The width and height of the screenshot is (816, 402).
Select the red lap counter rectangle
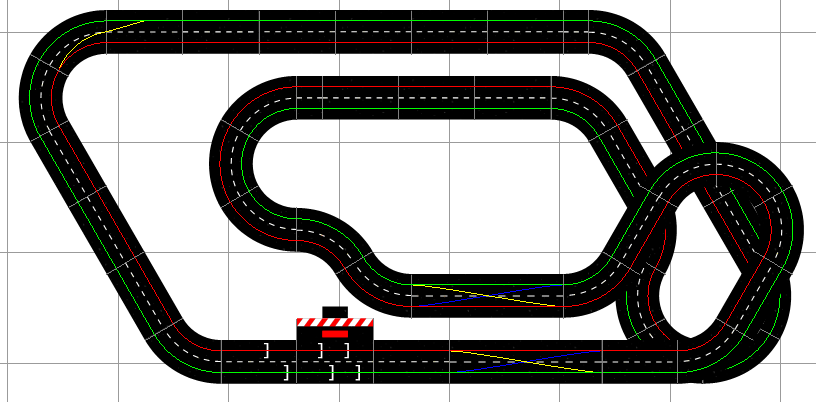(x=334, y=333)
